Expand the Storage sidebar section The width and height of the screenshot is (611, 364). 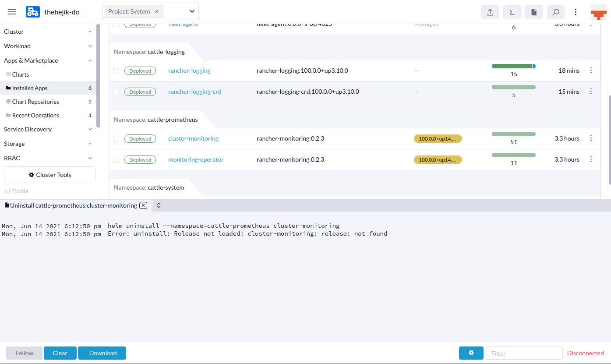pyautogui.click(x=48, y=144)
